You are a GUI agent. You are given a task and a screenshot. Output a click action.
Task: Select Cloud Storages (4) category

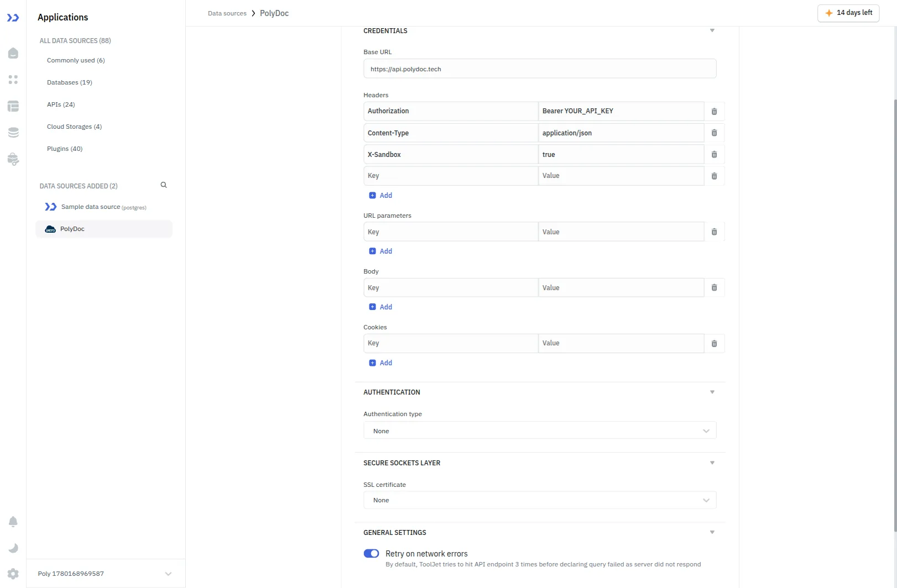[x=75, y=127]
